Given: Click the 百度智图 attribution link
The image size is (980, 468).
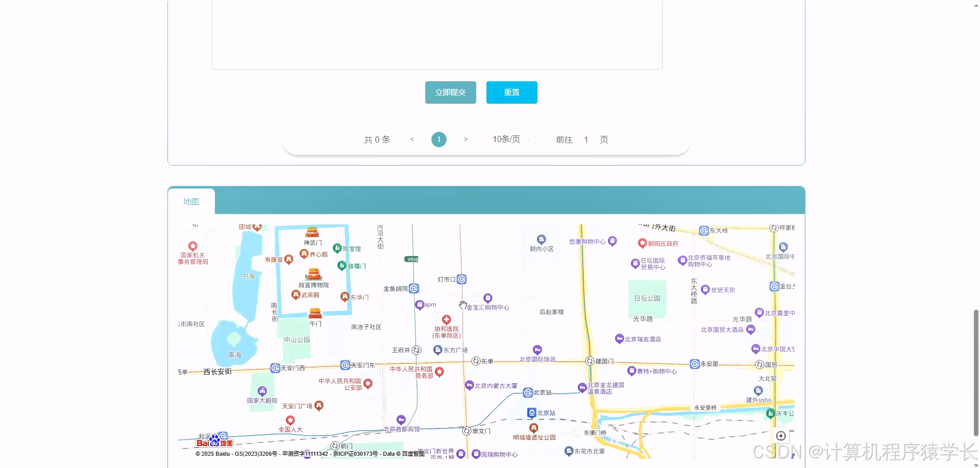Looking at the screenshot, I should (413, 454).
